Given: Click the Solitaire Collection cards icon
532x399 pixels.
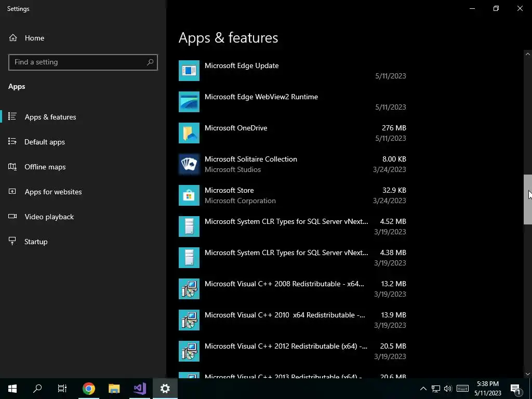Looking at the screenshot, I should pyautogui.click(x=189, y=164).
